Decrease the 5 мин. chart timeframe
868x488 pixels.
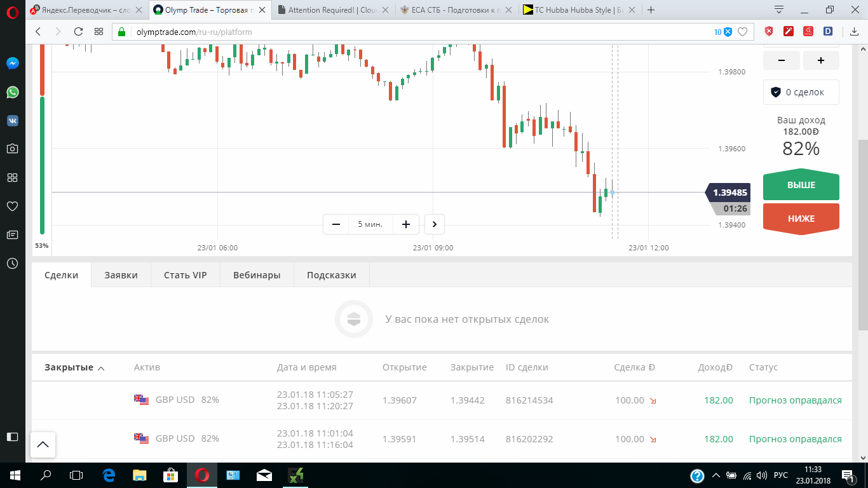(x=336, y=224)
